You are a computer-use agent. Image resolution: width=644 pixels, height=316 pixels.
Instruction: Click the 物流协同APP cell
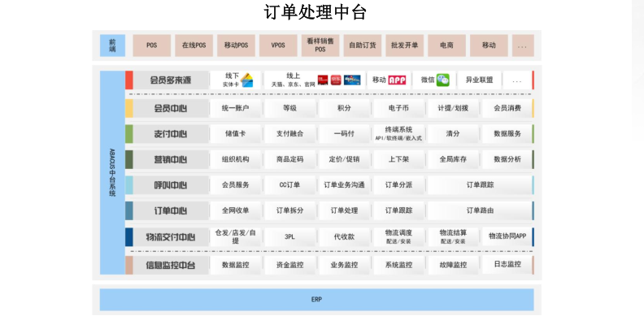tap(507, 236)
